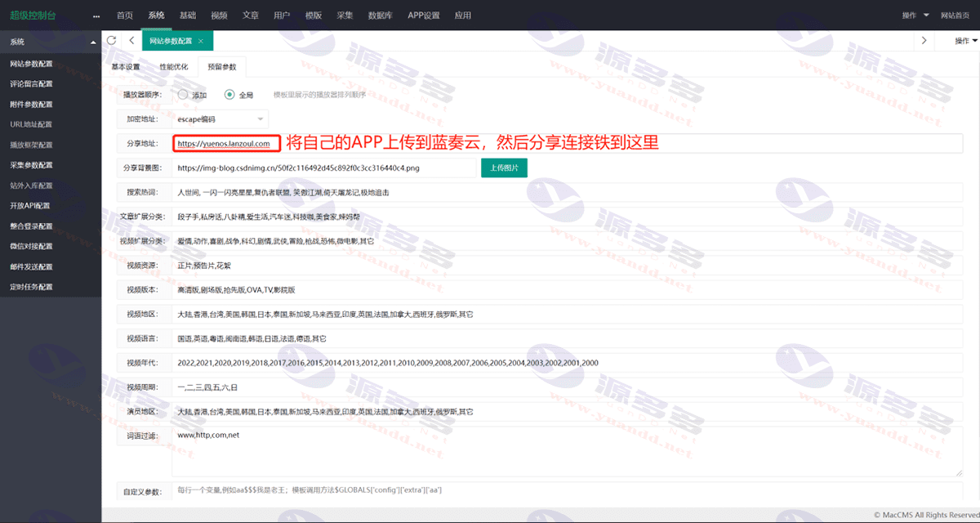
Task: Click the 分享背景图 URL input field
Action: (323, 168)
